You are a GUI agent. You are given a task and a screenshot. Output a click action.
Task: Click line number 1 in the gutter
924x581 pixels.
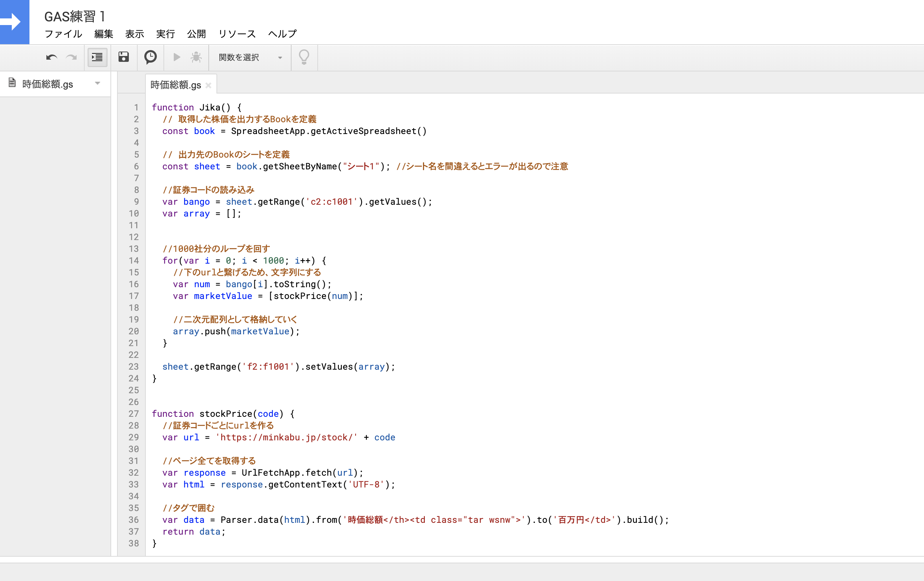(136, 108)
